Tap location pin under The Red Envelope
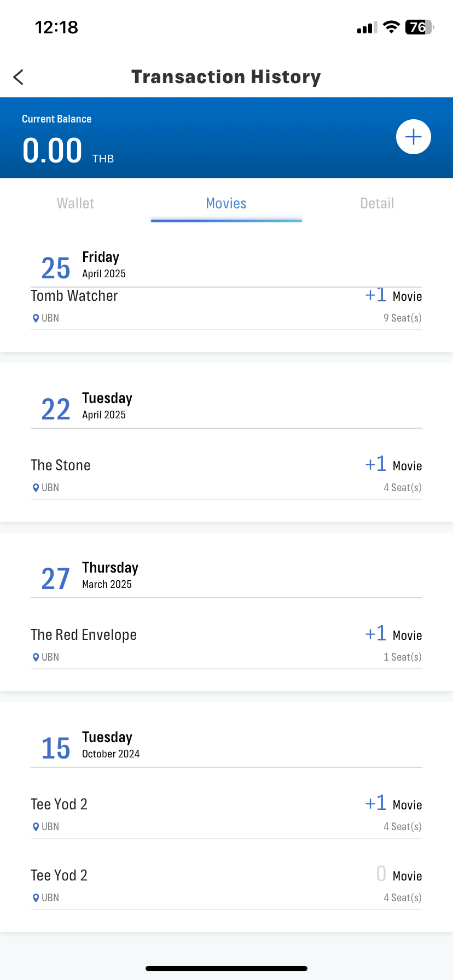 (x=36, y=657)
